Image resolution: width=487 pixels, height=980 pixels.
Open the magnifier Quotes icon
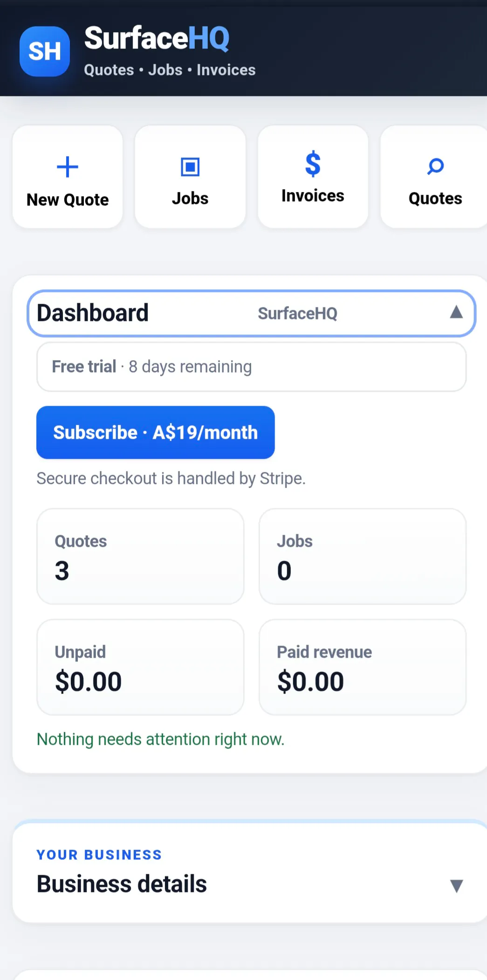435,167
